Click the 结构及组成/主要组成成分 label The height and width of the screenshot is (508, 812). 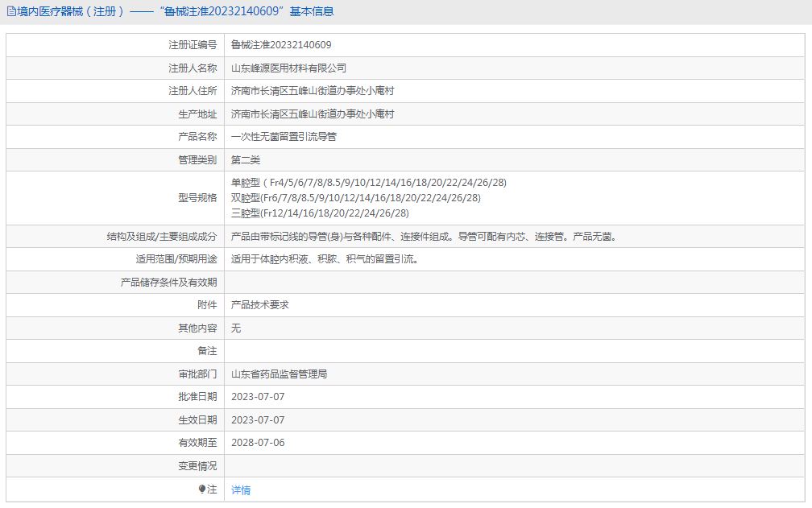tap(162, 237)
